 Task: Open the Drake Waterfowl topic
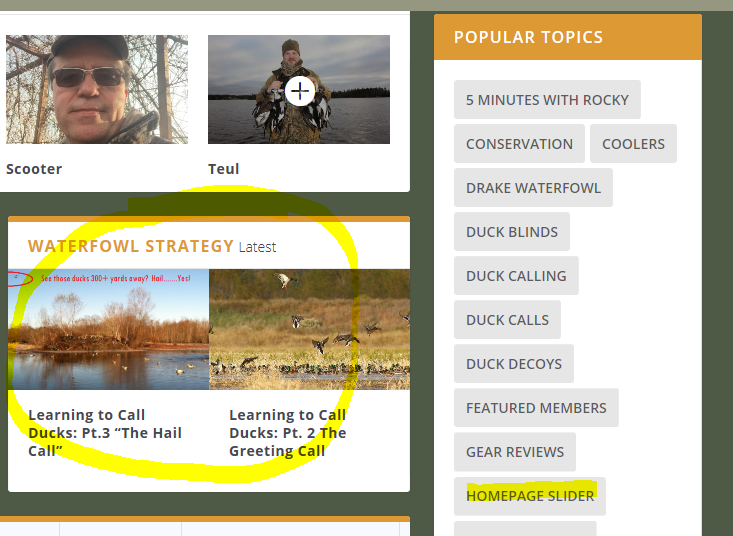tap(533, 187)
